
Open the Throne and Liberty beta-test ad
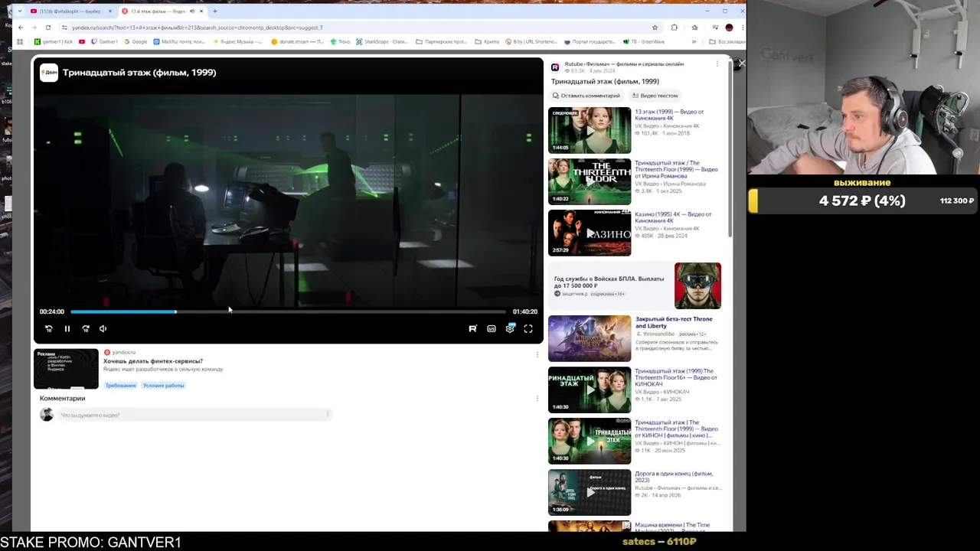point(635,338)
